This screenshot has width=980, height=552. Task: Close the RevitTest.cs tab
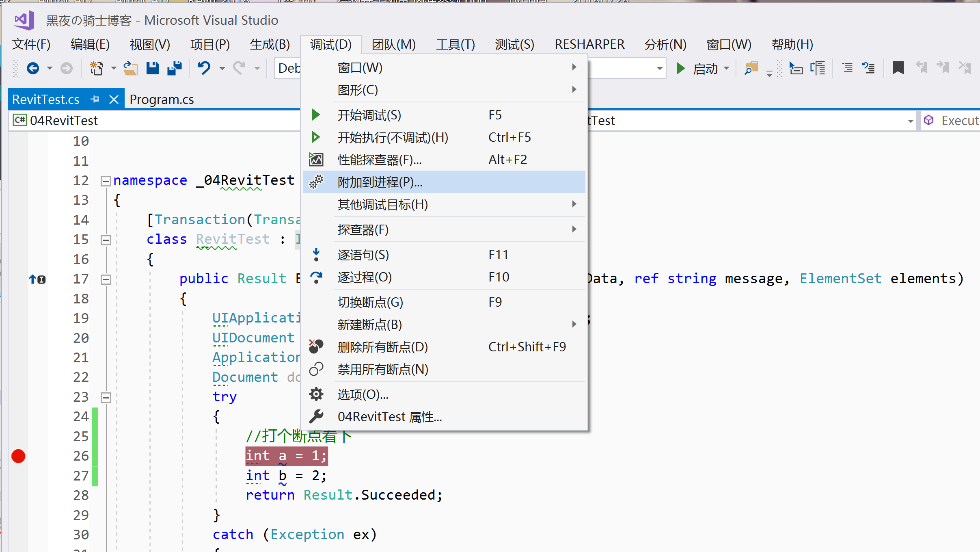coord(114,99)
